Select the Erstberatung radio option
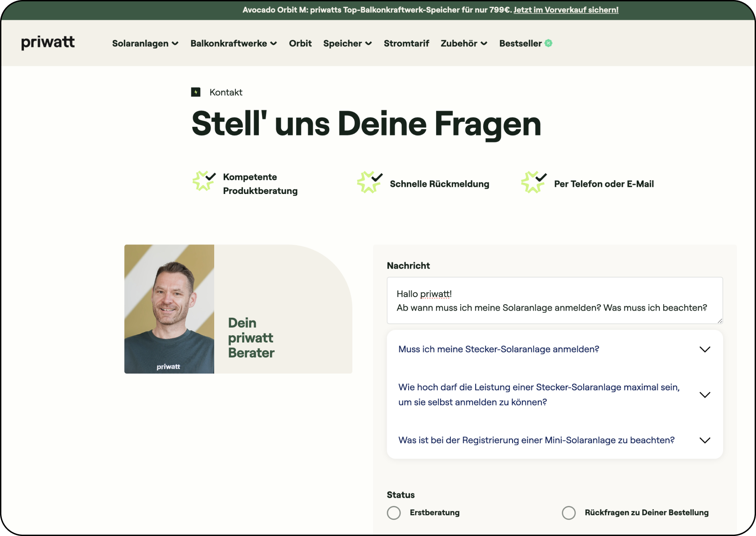Viewport: 756px width, 536px height. coord(394,513)
